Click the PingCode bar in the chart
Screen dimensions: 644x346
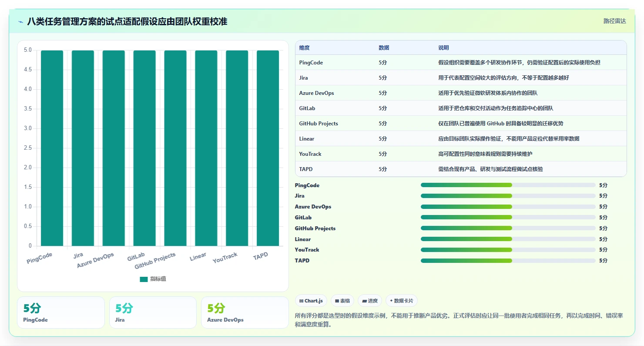52,148
